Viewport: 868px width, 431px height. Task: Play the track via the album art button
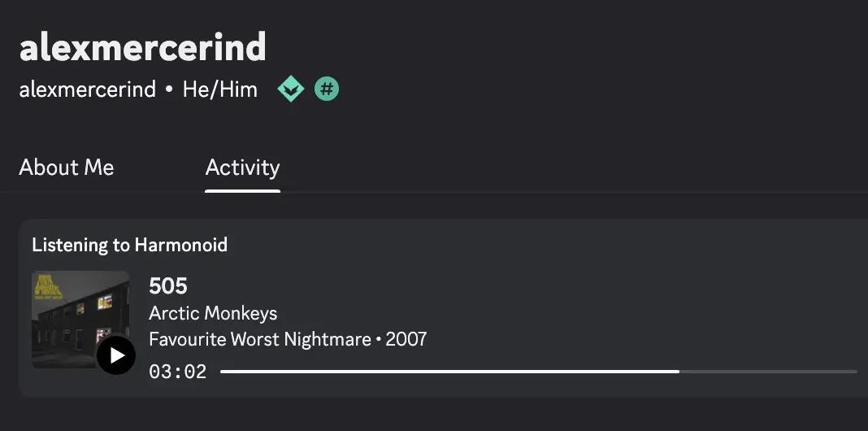(116, 355)
